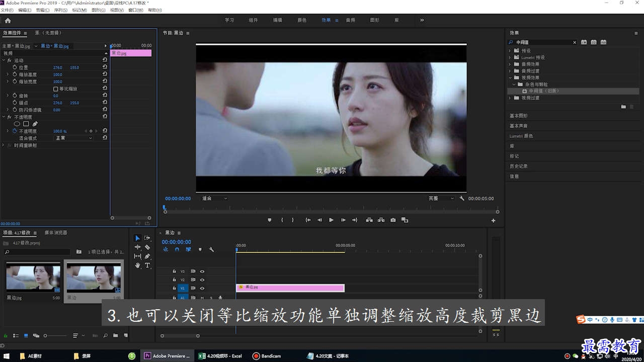This screenshot has width=644, height=362.
Task: Create 4-point rectangle mask under 不透明度
Action: pos(26,124)
